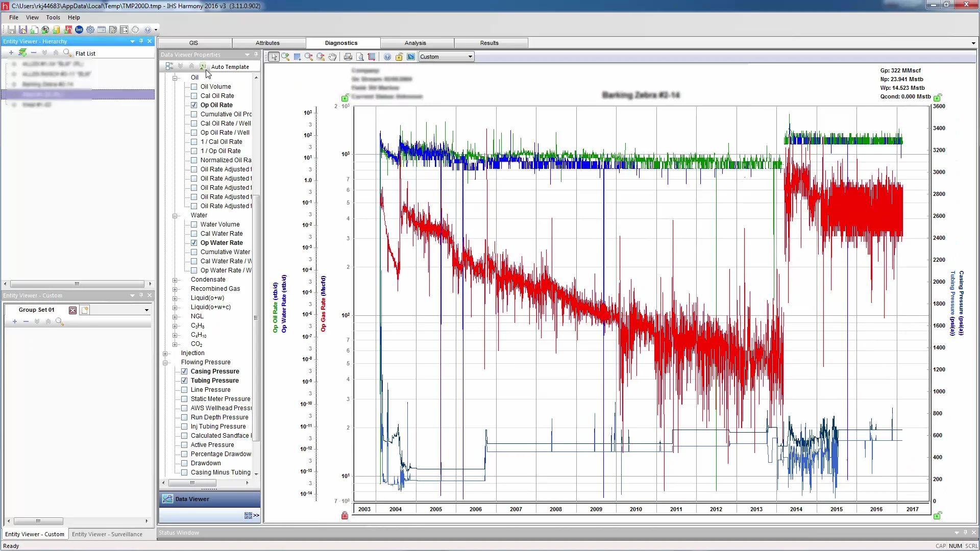Open the Tools menu

[x=53, y=17]
